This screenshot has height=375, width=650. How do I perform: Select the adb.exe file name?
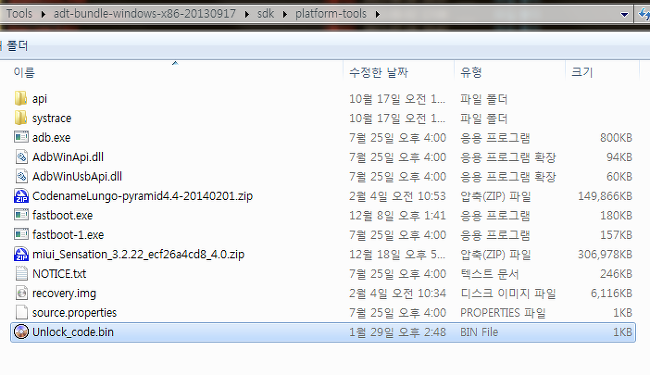click(x=51, y=137)
